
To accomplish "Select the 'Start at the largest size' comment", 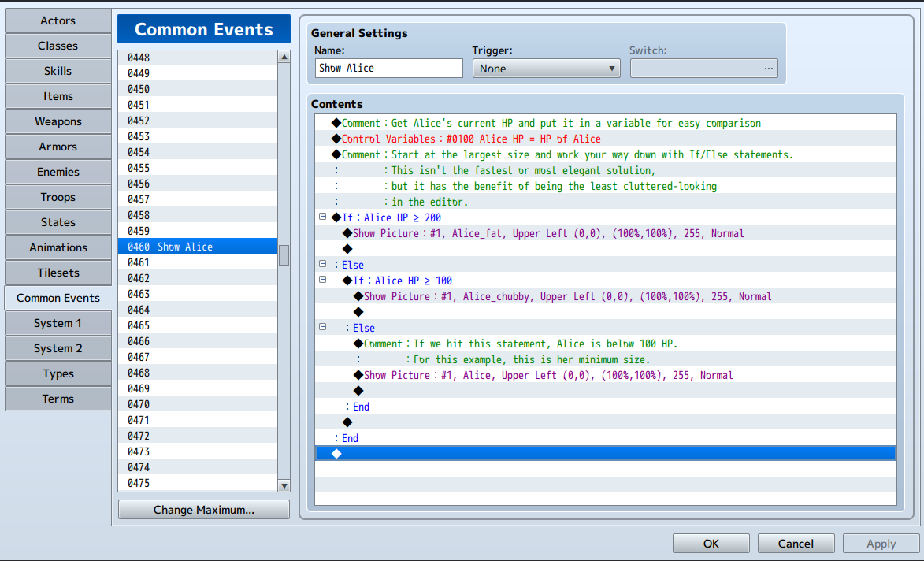I will point(606,155).
